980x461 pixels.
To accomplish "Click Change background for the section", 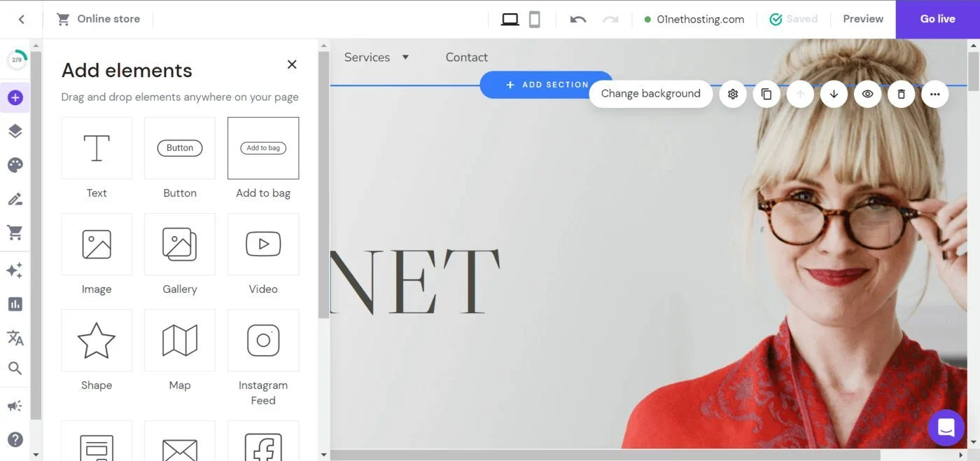I will pos(650,92).
